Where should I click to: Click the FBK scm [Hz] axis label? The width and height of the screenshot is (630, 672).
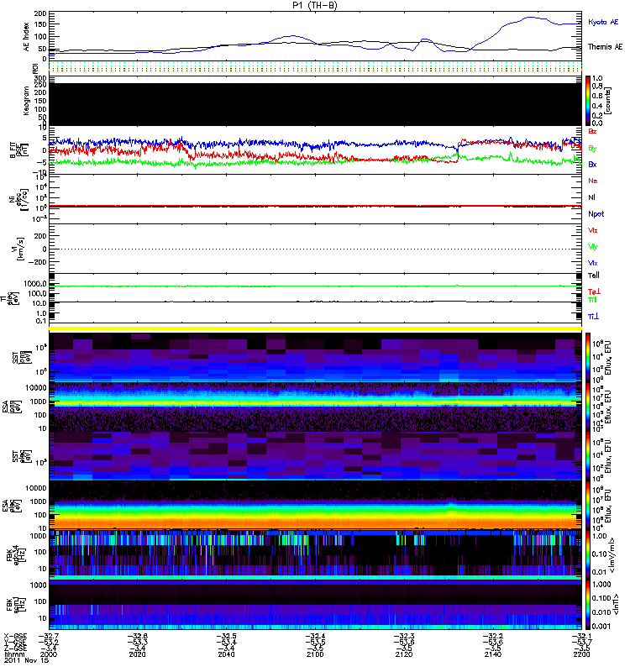pos(15,603)
